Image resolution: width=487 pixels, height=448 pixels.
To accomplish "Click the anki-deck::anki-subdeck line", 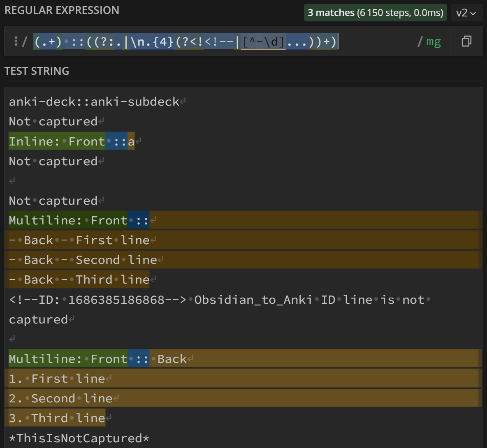I will tap(94, 102).
